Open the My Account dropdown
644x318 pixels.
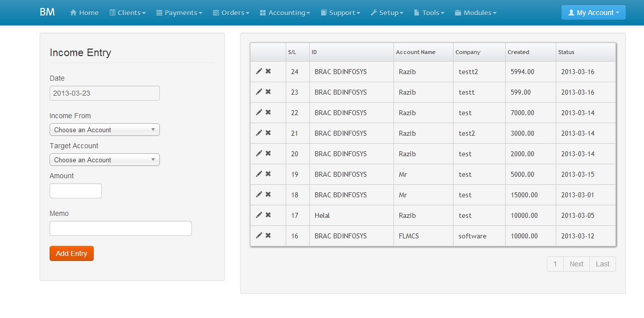tap(593, 13)
